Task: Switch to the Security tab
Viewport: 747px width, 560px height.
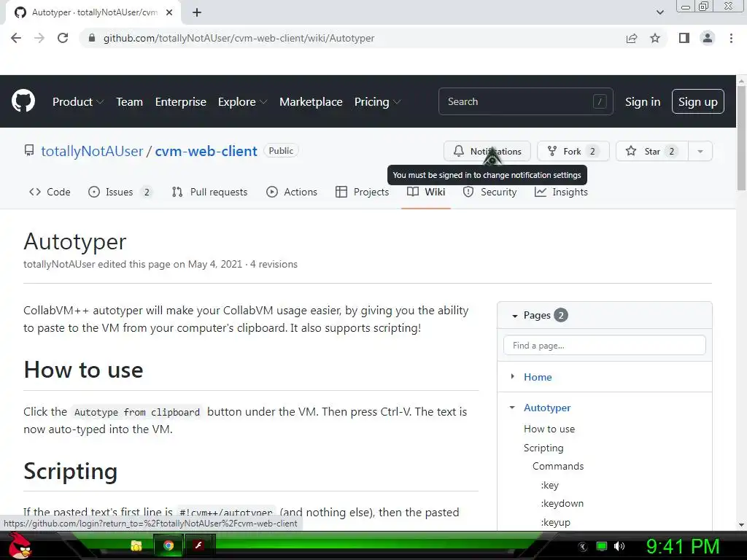Action: tap(489, 192)
